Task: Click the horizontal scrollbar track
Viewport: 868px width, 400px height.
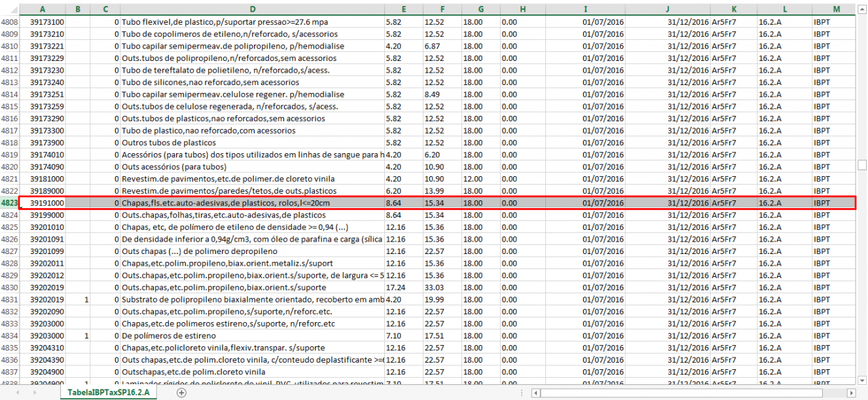Action: (x=694, y=393)
